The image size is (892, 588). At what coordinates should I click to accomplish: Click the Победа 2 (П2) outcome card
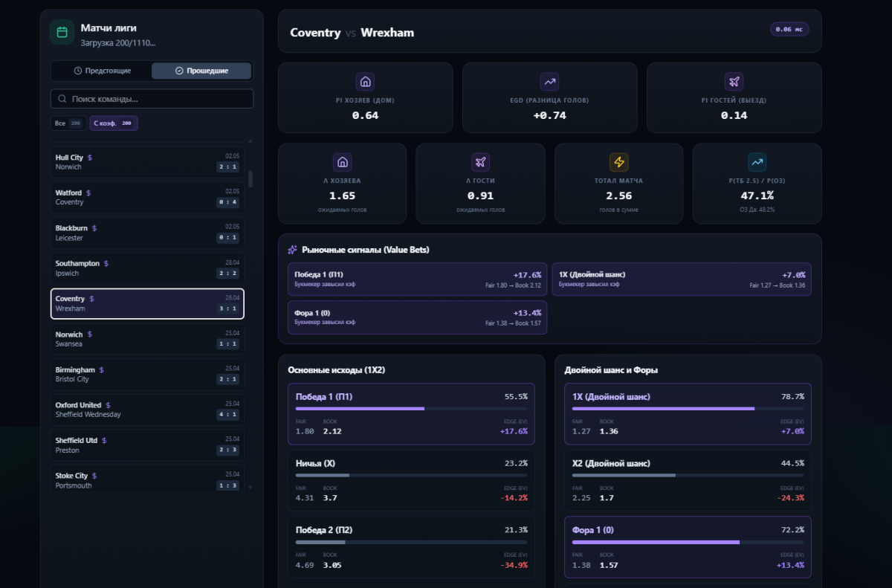pyautogui.click(x=411, y=547)
